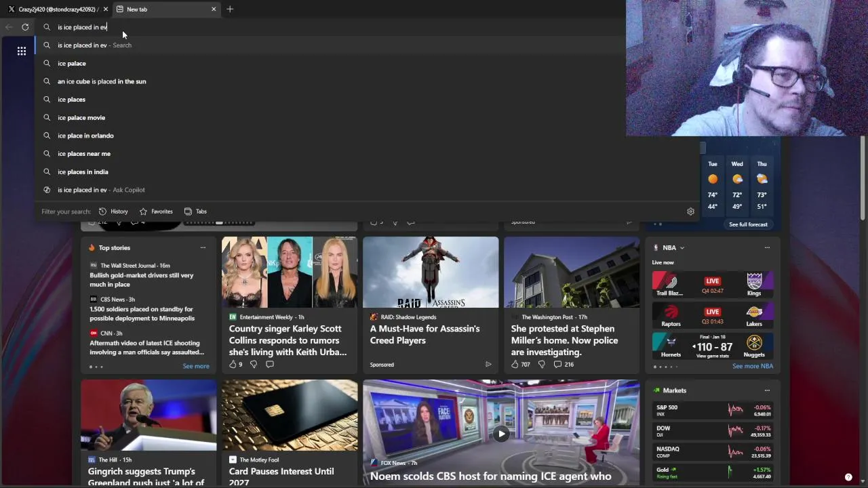Open NBA widget more options
This screenshot has width=868, height=488.
(x=767, y=247)
